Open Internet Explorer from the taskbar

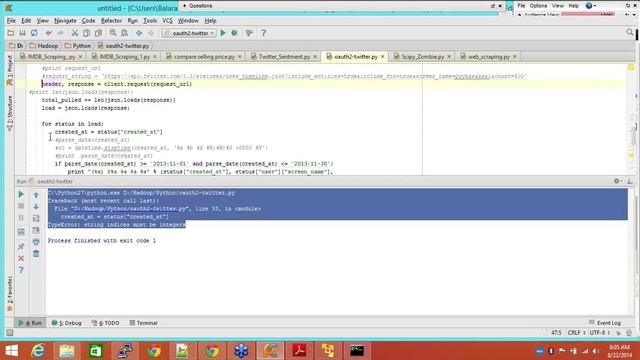pos(38,351)
